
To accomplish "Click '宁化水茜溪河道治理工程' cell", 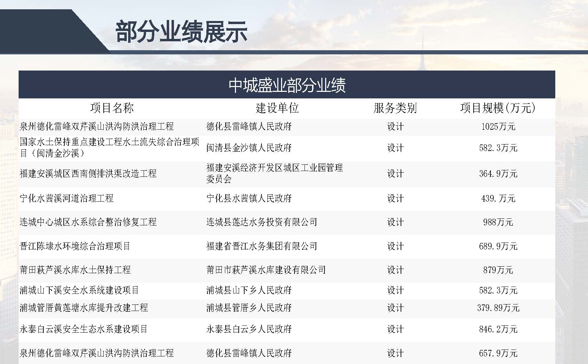I will [x=66, y=199].
